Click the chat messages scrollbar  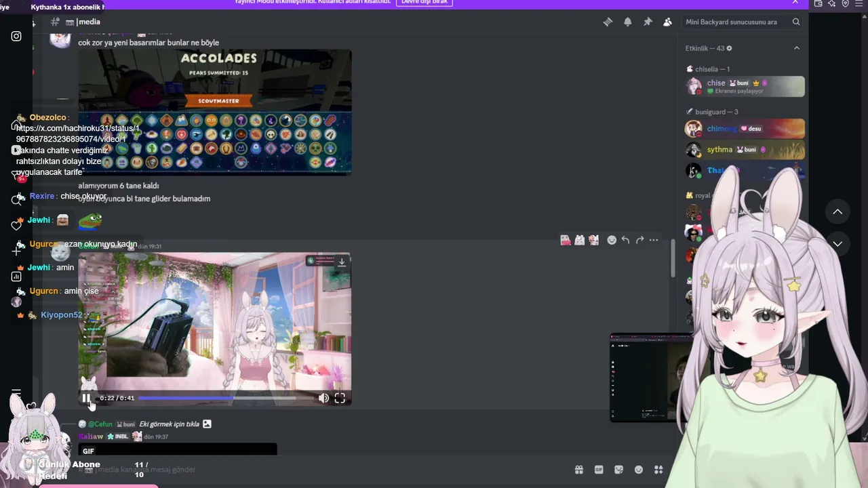[673, 258]
